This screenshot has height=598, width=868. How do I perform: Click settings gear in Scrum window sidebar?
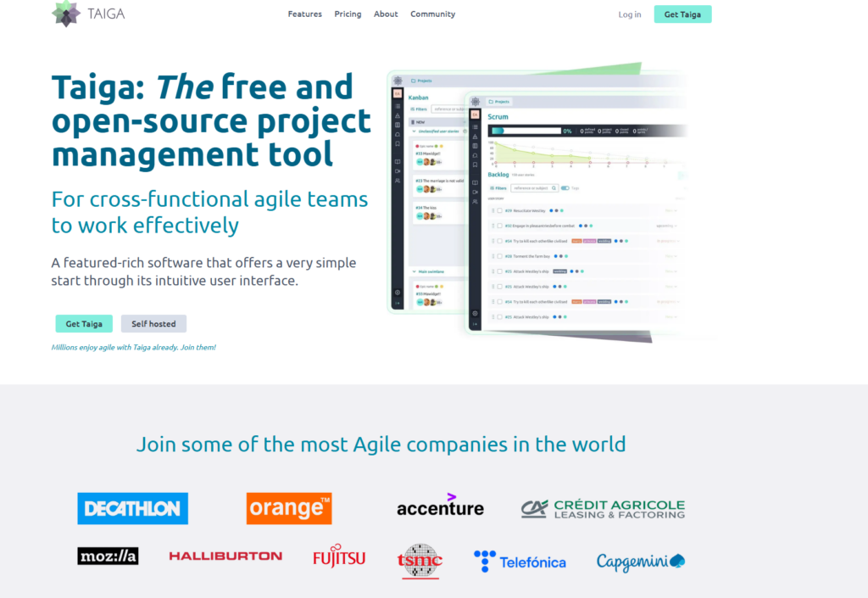[x=475, y=313]
